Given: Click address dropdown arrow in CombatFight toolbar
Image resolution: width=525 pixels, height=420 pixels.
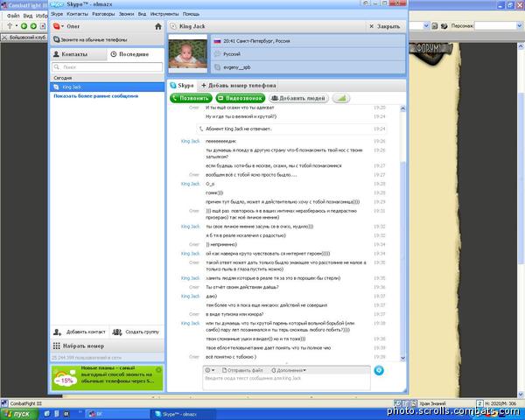Looking at the screenshot, I should point(426,25).
